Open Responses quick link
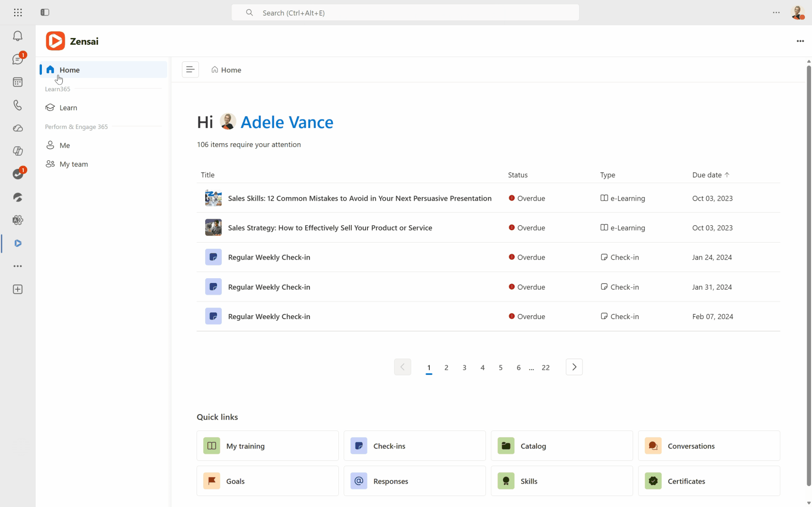 click(415, 481)
